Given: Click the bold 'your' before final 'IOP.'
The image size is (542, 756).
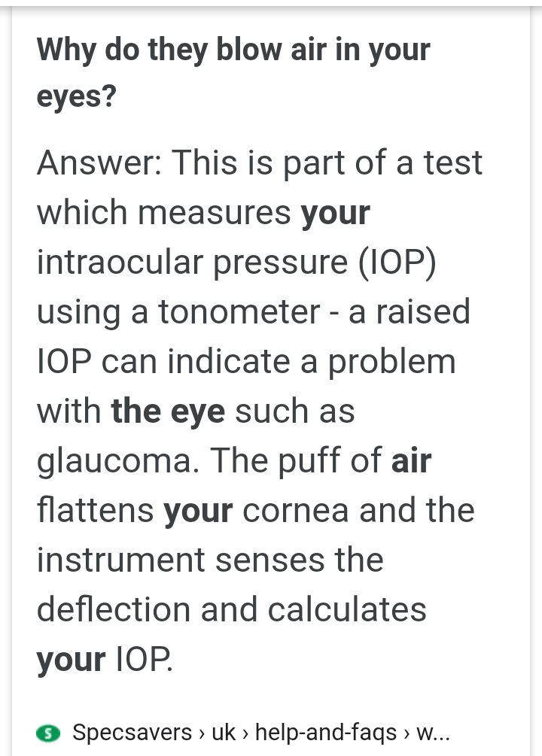Looking at the screenshot, I should coord(71,660).
